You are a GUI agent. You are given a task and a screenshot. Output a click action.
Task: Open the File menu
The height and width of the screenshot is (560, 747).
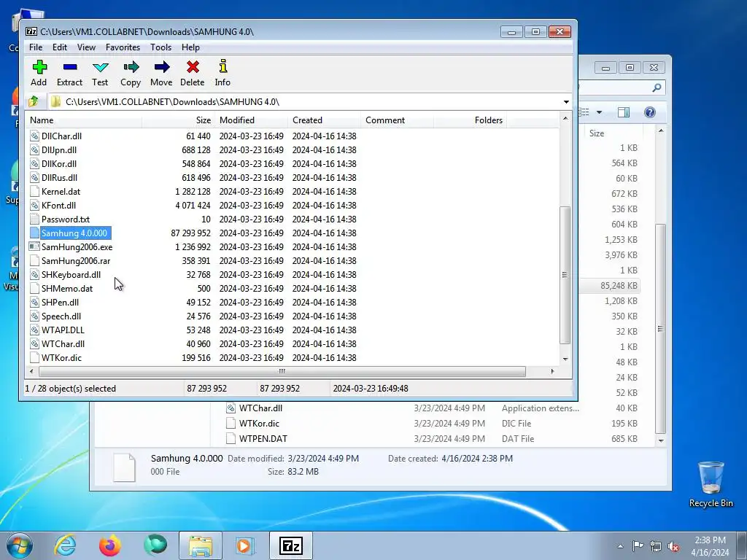pos(36,47)
